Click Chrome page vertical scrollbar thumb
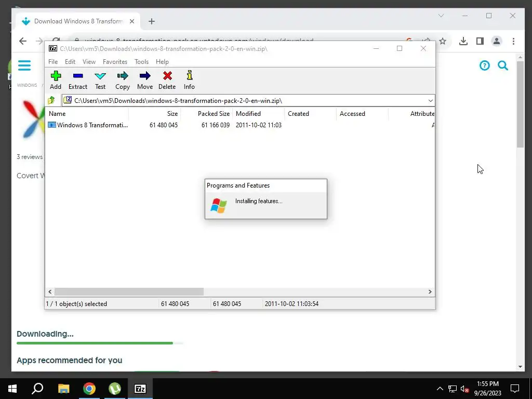This screenshot has width=532, height=399. pos(521,103)
